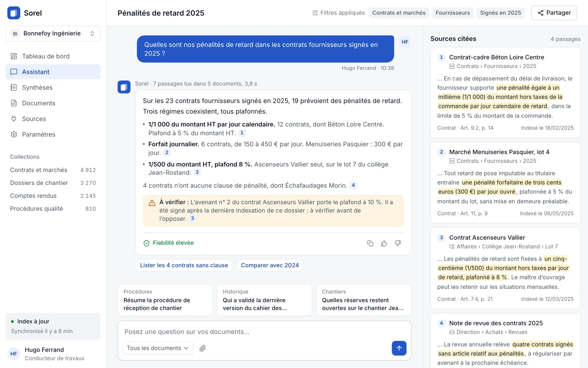
Task: Open the Documents section
Action: pos(53,103)
